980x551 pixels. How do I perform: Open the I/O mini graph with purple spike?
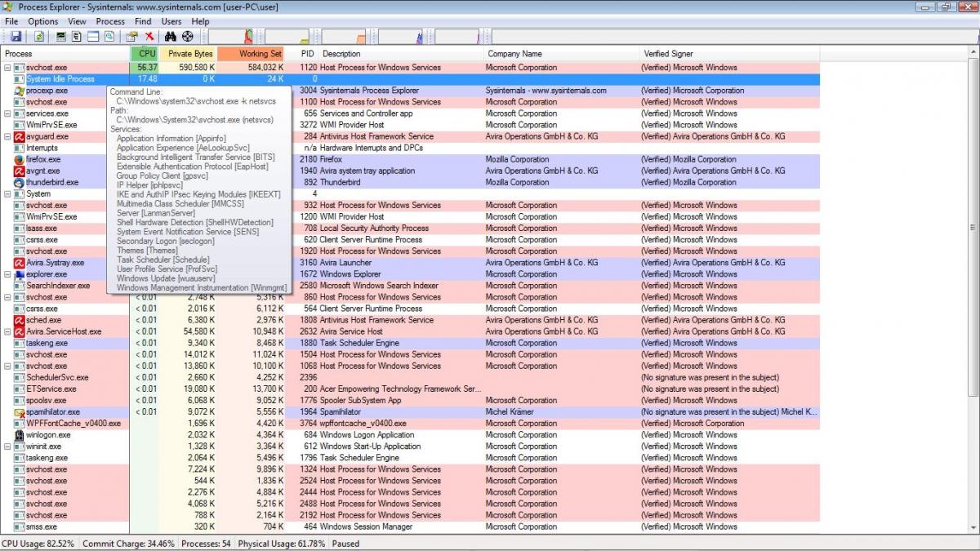(x=400, y=37)
